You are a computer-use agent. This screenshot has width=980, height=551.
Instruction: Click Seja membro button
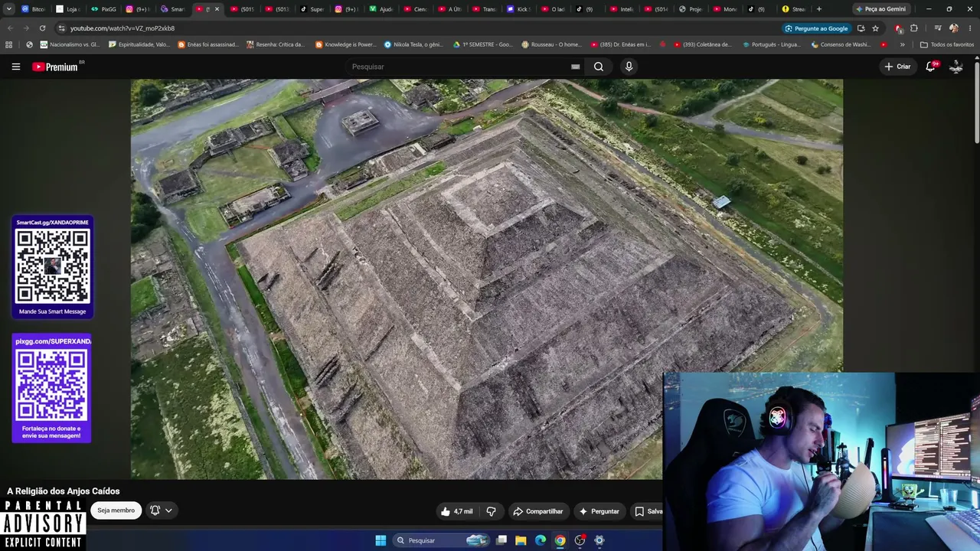(x=116, y=510)
